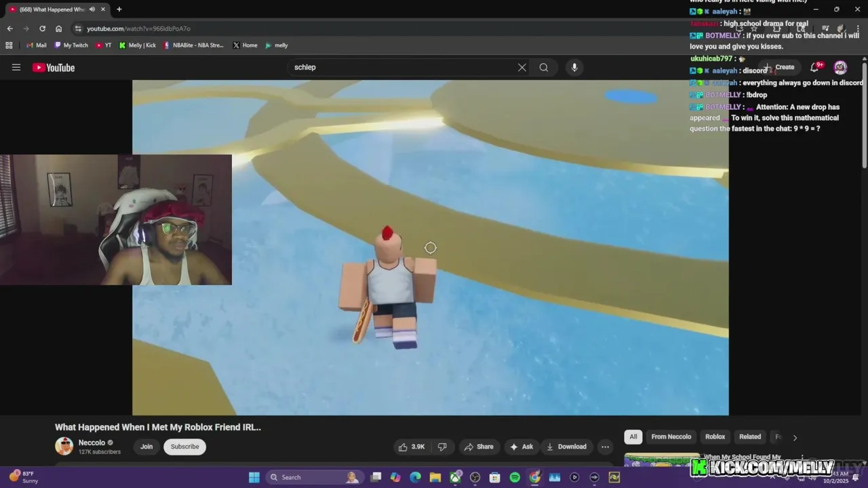The image size is (868, 488).
Task: Click the Ask button
Action: click(x=521, y=447)
